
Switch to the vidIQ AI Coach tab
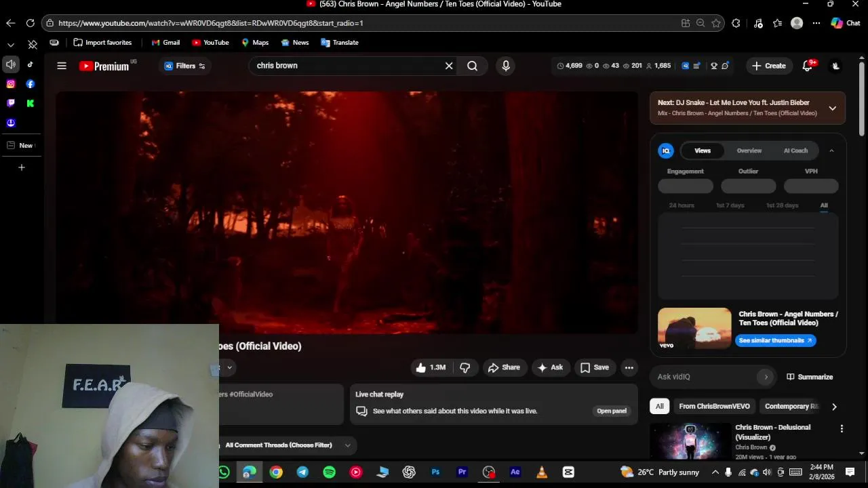[x=795, y=150]
